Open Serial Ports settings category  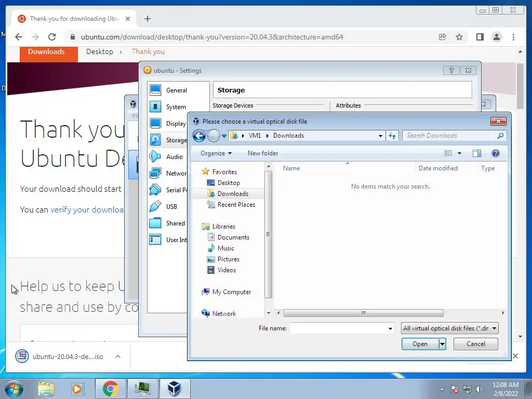(168, 190)
